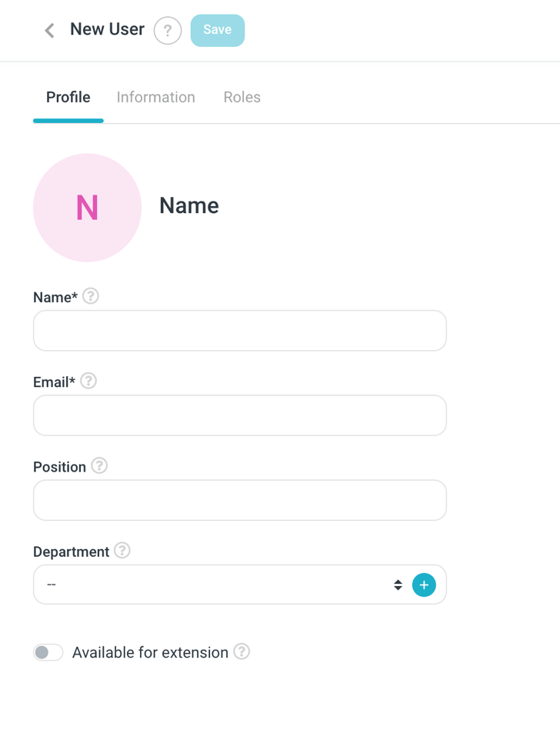This screenshot has width=560, height=743.
Task: Click help icon for Available for extension
Action: [242, 651]
